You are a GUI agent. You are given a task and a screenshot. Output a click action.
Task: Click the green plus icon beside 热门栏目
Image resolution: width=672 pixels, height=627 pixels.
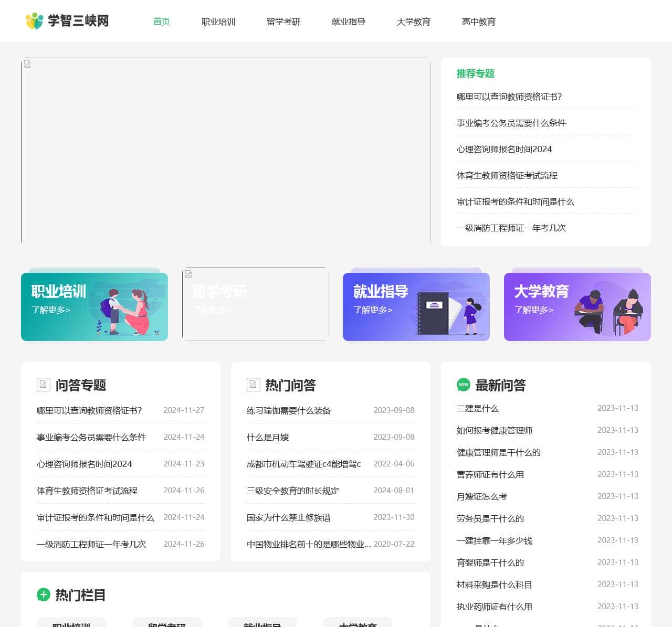click(43, 594)
